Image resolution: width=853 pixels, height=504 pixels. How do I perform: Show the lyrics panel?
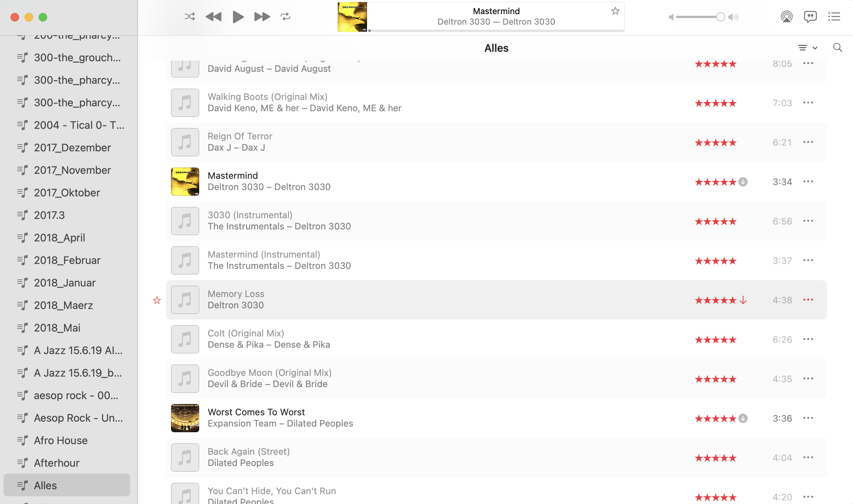(x=810, y=17)
